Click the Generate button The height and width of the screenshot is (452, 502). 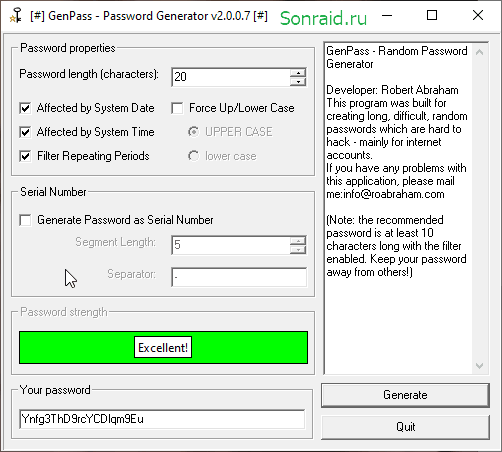click(x=405, y=395)
